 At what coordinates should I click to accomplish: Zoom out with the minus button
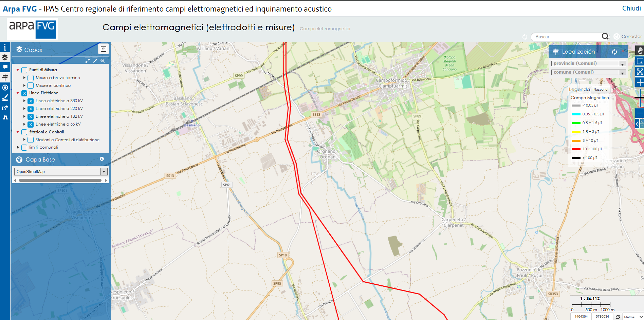(x=640, y=113)
